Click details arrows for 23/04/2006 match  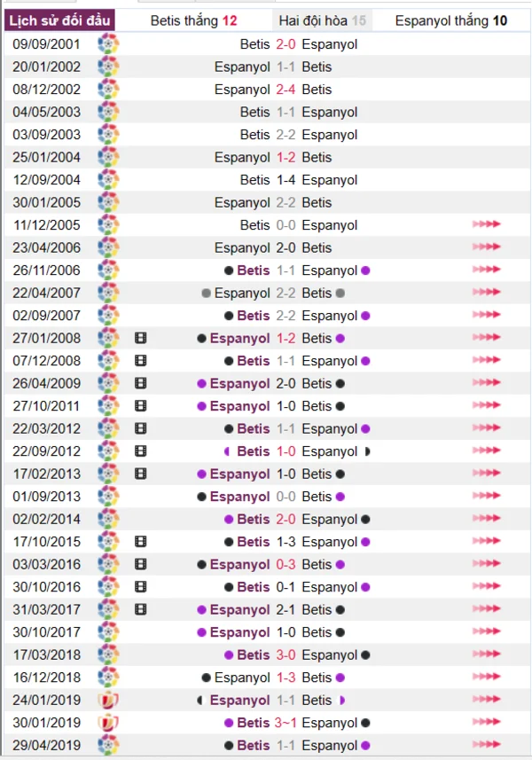(x=487, y=247)
